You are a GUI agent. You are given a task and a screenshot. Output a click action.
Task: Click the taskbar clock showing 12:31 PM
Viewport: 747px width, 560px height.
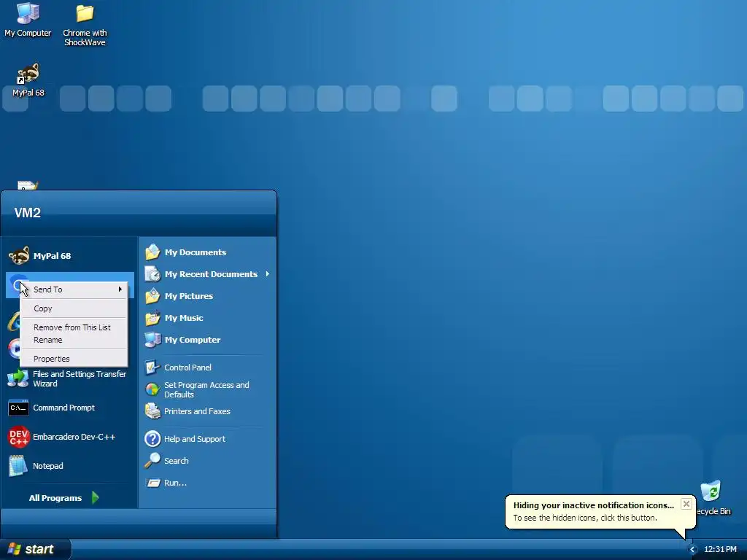[720, 549]
